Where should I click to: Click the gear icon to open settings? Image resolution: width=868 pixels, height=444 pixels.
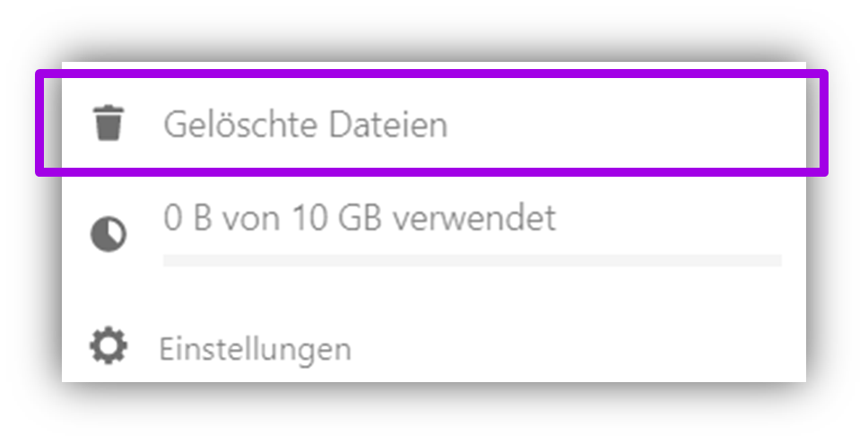tap(108, 345)
